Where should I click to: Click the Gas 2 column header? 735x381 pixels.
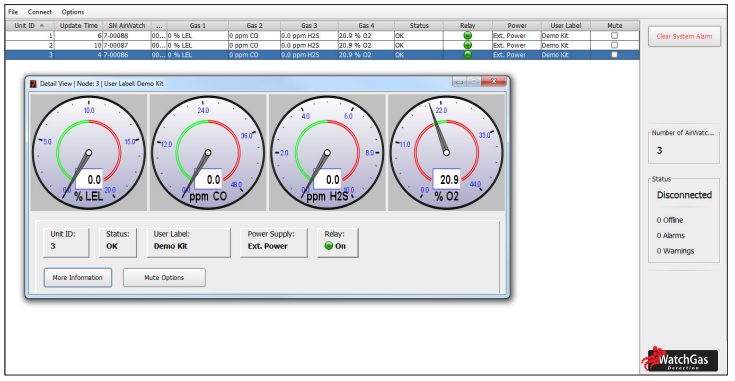[254, 26]
